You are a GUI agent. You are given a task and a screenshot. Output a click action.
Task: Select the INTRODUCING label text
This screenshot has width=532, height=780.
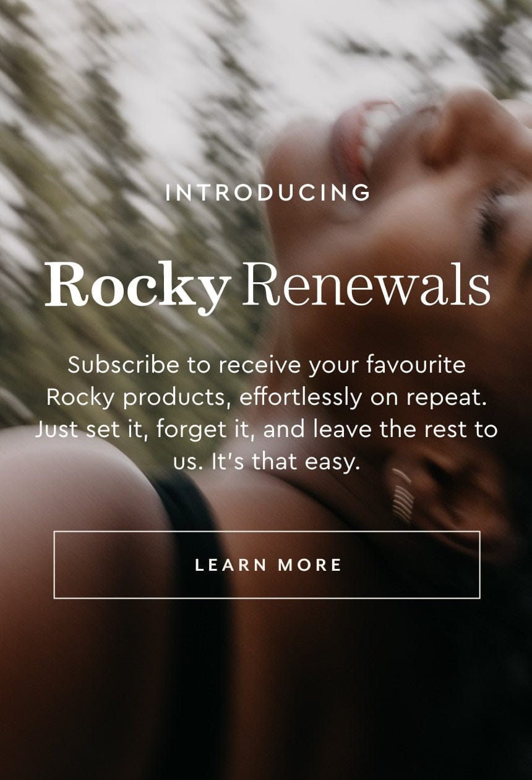pyautogui.click(x=268, y=193)
